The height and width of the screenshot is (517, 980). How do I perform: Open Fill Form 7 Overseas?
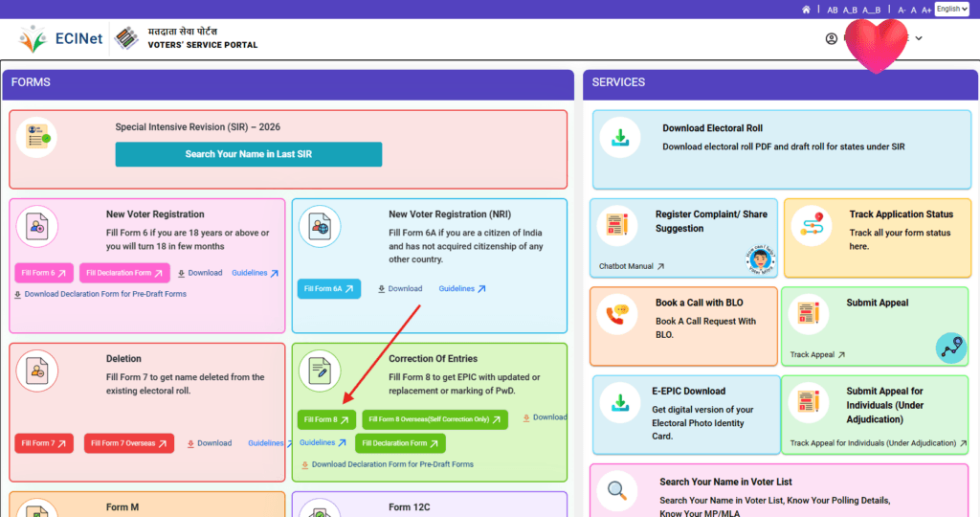coord(129,443)
